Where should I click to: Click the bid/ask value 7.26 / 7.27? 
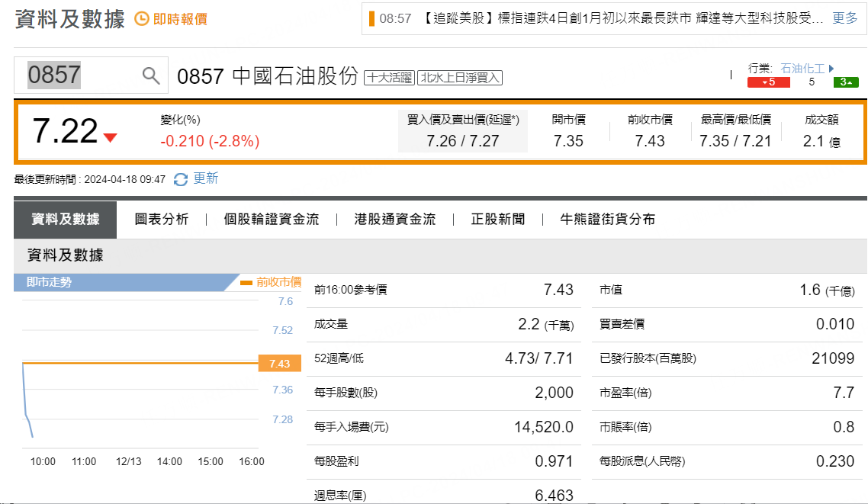[x=463, y=141]
